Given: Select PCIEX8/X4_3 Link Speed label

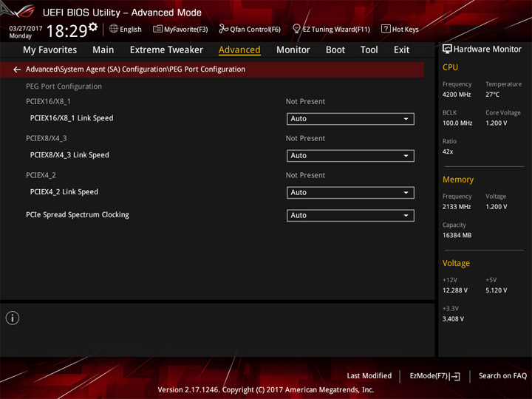Looking at the screenshot, I should [x=69, y=155].
